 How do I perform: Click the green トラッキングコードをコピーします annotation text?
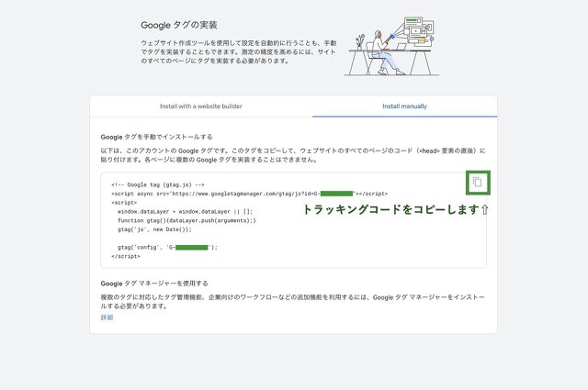click(x=390, y=210)
